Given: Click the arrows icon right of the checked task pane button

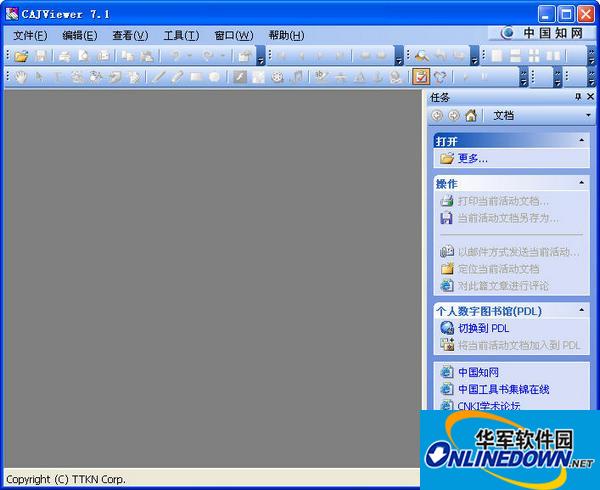Looking at the screenshot, I should pyautogui.click(x=440, y=77).
